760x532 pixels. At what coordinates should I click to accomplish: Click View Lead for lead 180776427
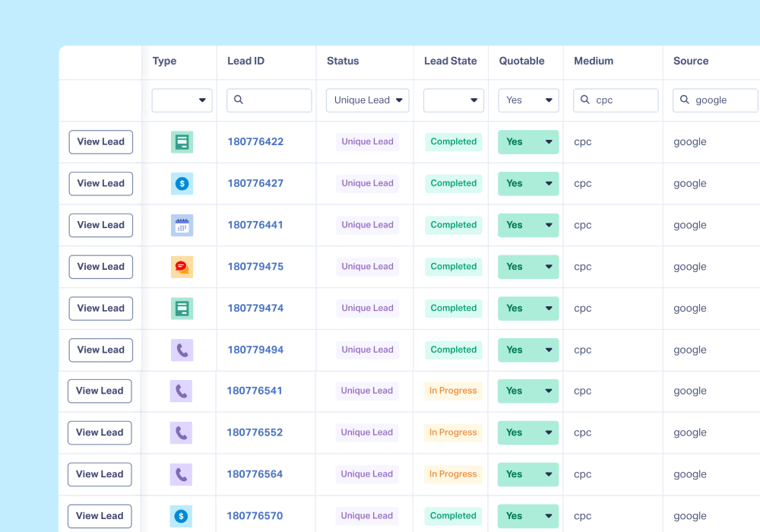101,184
